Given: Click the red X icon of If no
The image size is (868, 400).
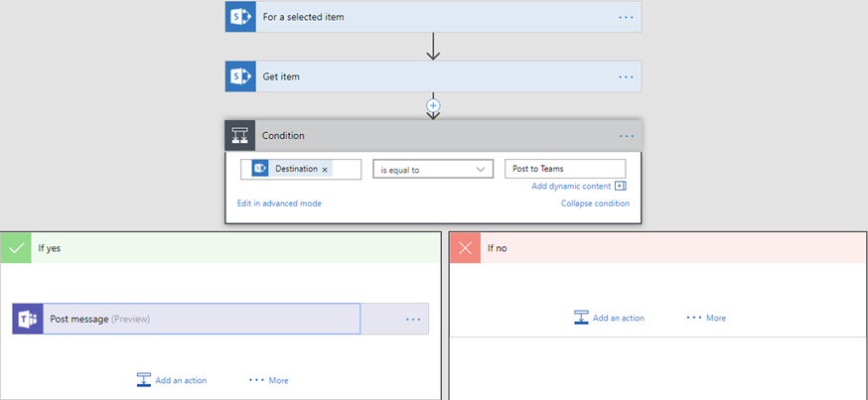Looking at the screenshot, I should [x=465, y=248].
